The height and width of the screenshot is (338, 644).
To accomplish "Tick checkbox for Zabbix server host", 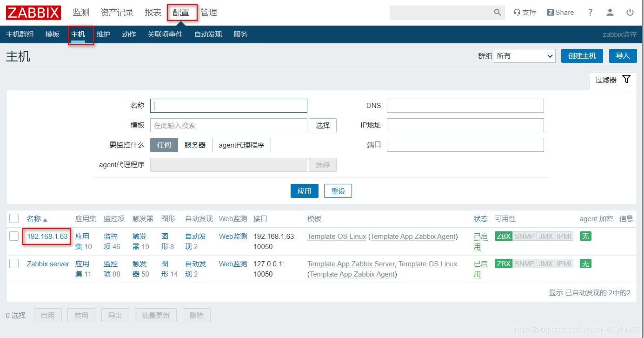I will [14, 264].
